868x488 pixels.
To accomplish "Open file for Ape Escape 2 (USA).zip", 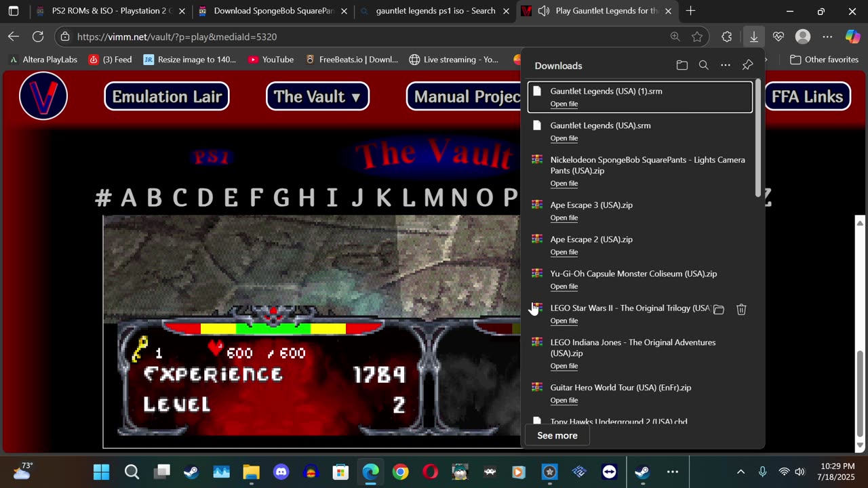I will point(564,252).
